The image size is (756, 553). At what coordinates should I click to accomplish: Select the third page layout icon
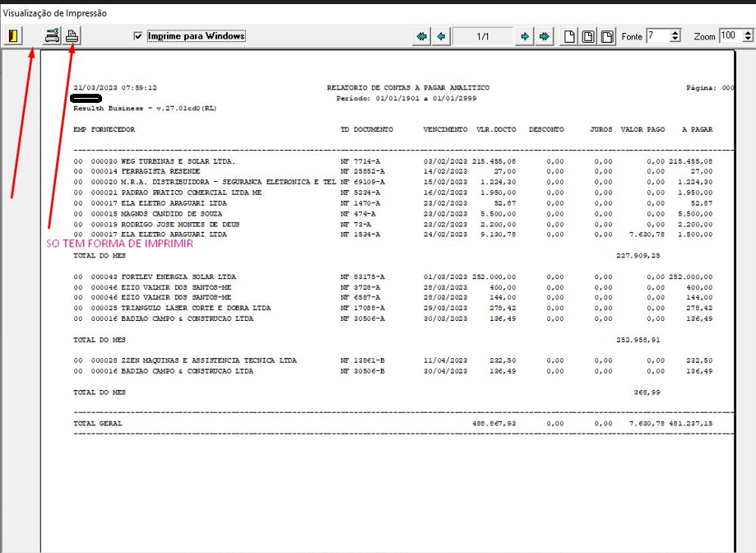coord(607,36)
